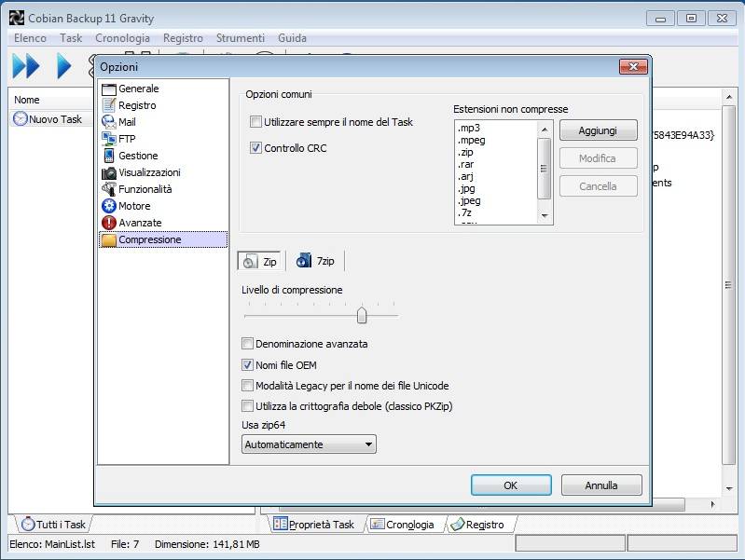Image resolution: width=745 pixels, height=560 pixels.
Task: Open the Visualizzazioni options category
Action: click(149, 172)
